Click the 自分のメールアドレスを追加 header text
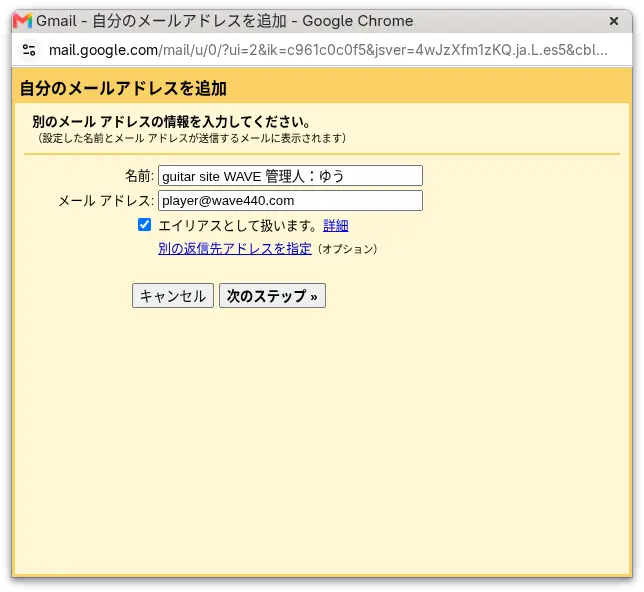The width and height of the screenshot is (644, 592). click(x=123, y=88)
